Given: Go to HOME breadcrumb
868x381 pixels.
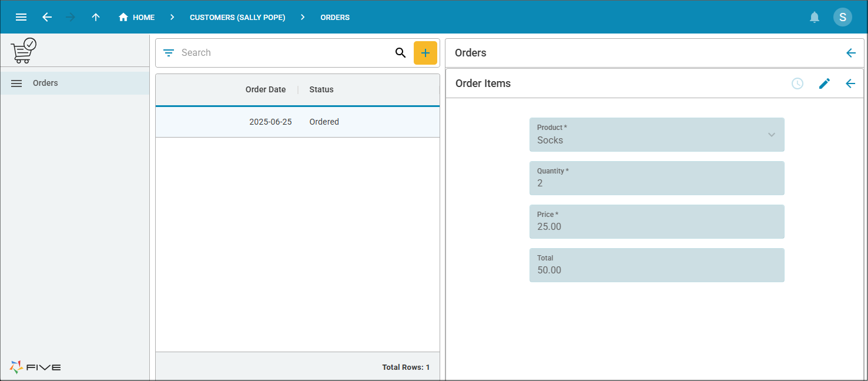Looking at the screenshot, I should [x=137, y=17].
